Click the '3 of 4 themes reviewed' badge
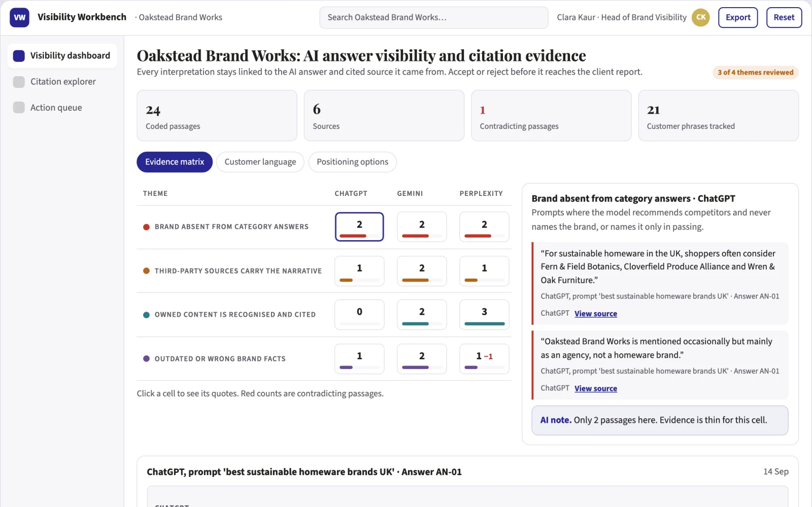 [x=755, y=73]
